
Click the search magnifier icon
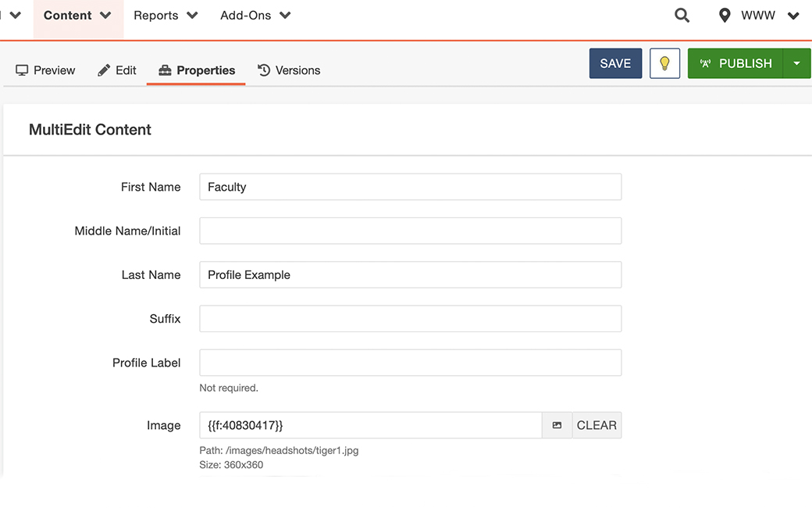pyautogui.click(x=682, y=16)
